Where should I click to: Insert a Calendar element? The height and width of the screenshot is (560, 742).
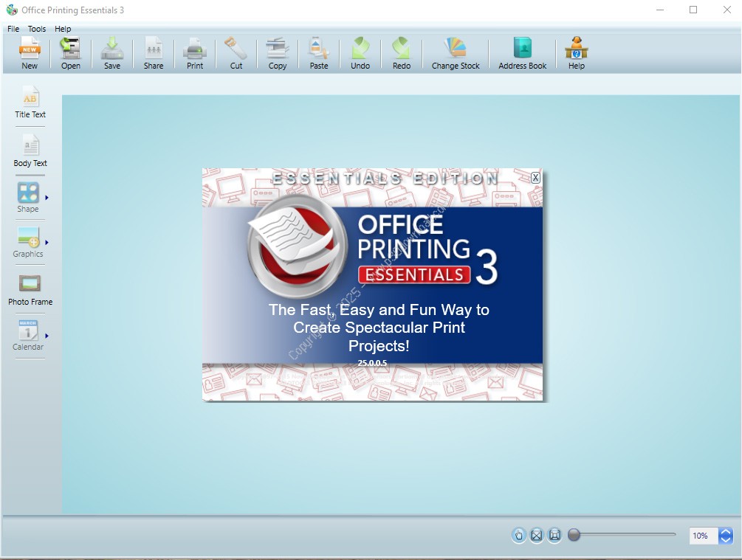[x=28, y=336]
